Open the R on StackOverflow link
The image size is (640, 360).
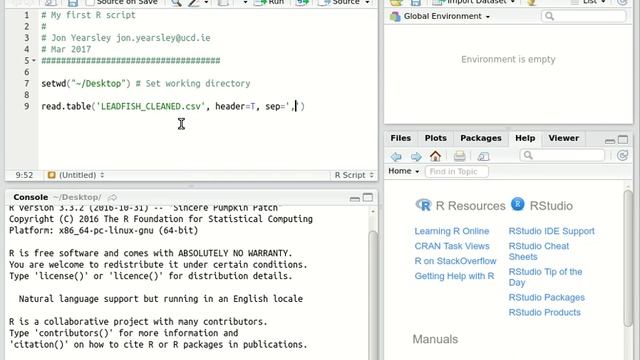point(455,261)
